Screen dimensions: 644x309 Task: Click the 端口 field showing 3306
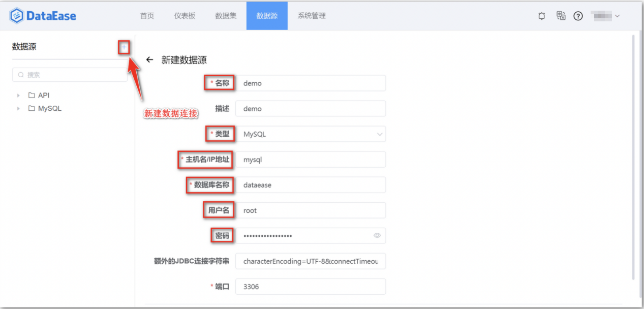click(311, 286)
